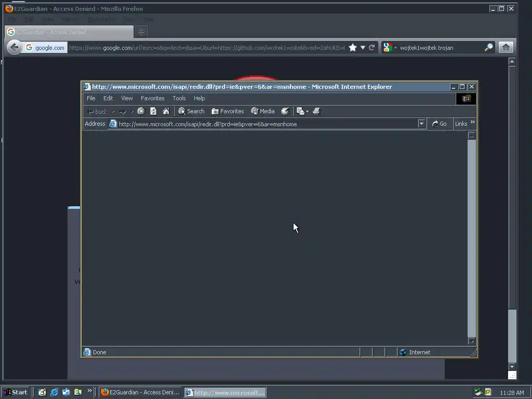The image size is (532, 399).
Task: Click the Firefox page scrollbar up arrow
Action: (512, 61)
